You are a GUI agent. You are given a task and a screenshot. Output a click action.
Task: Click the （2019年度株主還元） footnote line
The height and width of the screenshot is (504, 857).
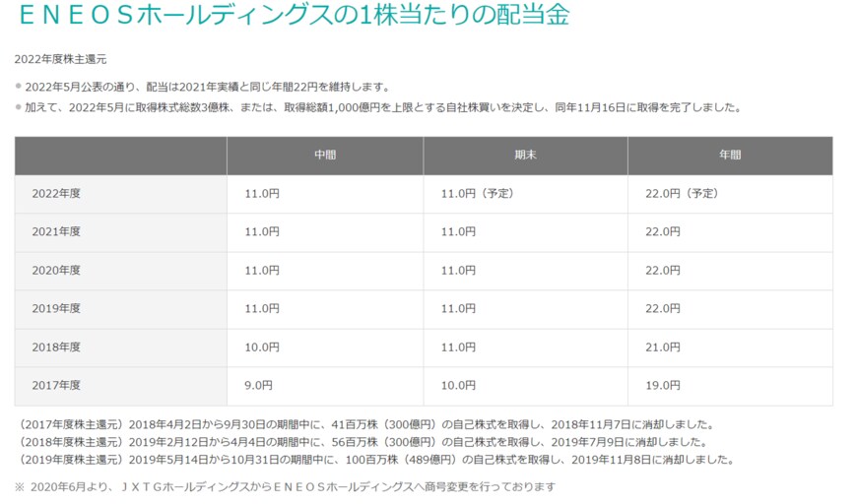click(x=375, y=461)
